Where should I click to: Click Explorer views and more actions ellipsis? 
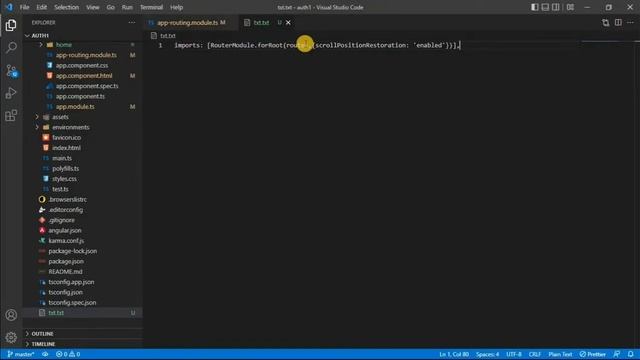(131, 23)
